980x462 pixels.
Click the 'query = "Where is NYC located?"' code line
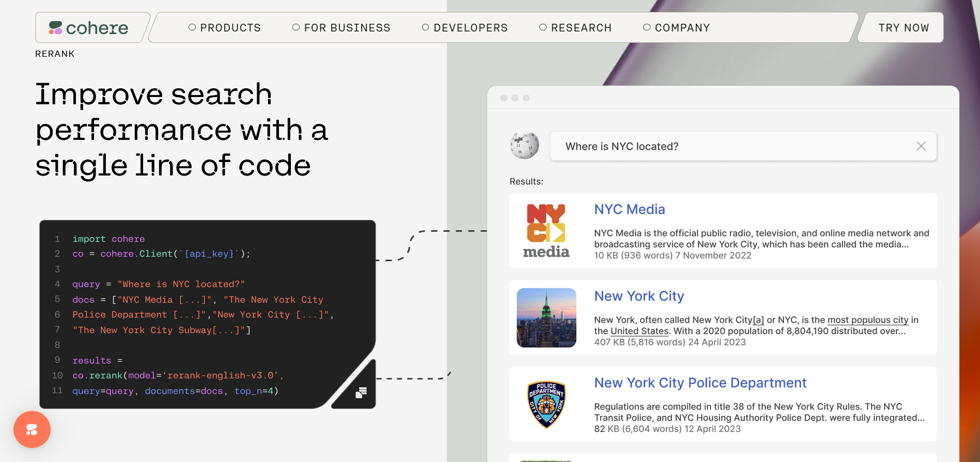[x=159, y=284]
